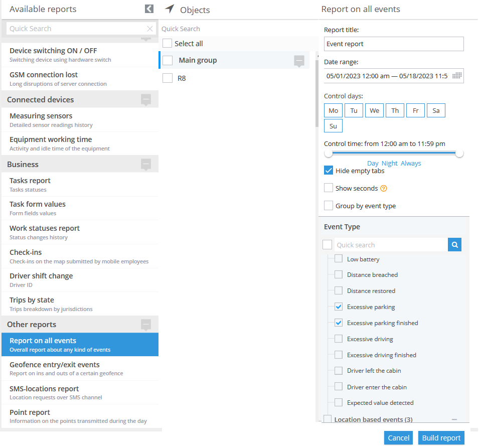The image size is (479, 448).
Task: Collapse the Main group objects list
Action: 299,61
